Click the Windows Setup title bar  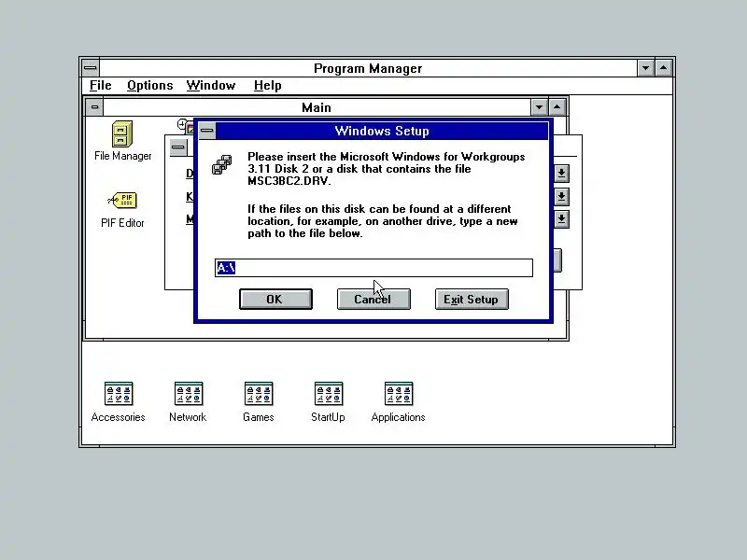(x=382, y=131)
